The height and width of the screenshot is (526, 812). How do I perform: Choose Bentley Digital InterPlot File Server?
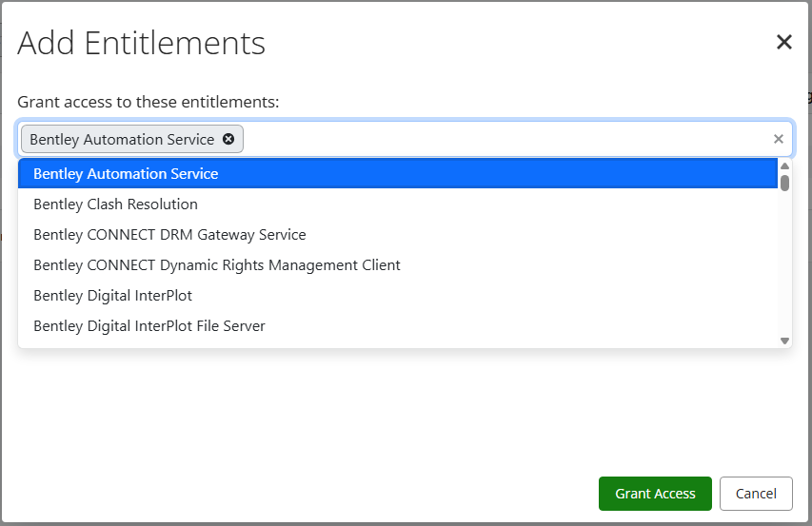coord(149,326)
